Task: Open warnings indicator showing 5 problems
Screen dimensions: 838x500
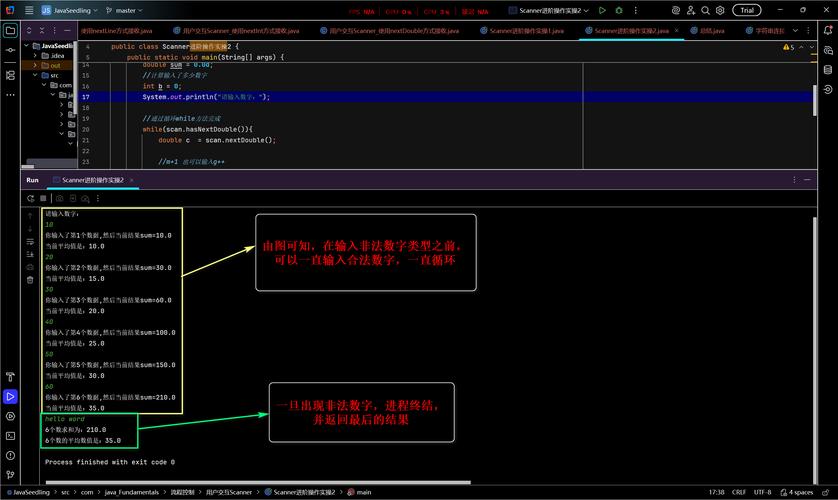Action: (788, 47)
